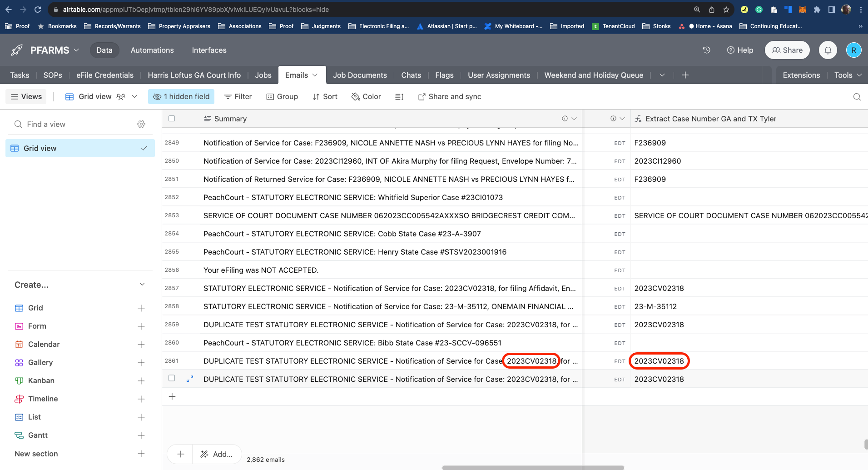Open the Job Documents table tab
The height and width of the screenshot is (470, 868).
click(x=360, y=75)
